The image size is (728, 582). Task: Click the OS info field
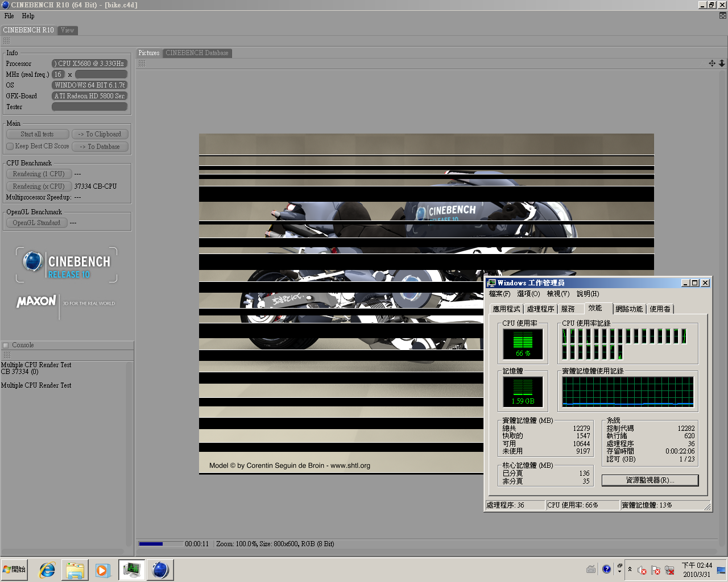[90, 85]
